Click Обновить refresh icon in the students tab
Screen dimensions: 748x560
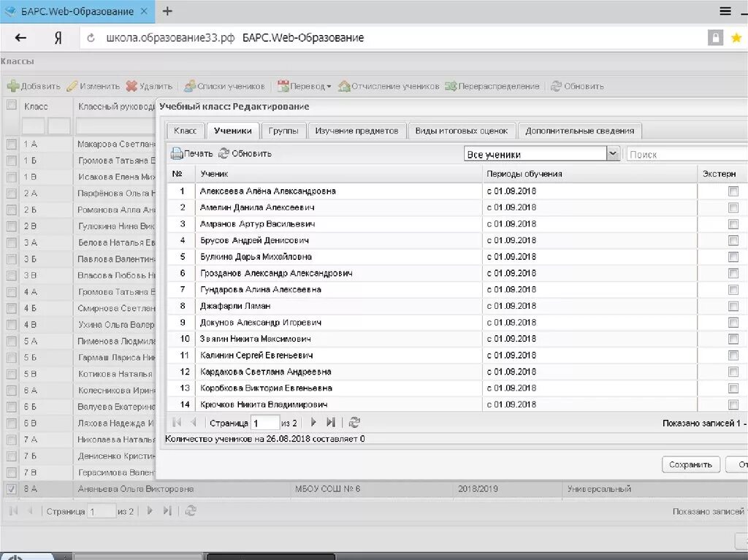[x=224, y=153]
